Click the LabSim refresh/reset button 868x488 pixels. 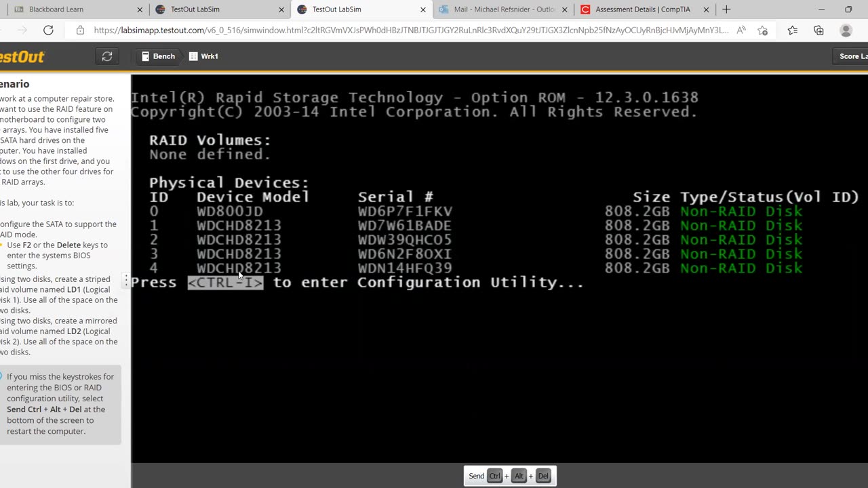pos(107,56)
